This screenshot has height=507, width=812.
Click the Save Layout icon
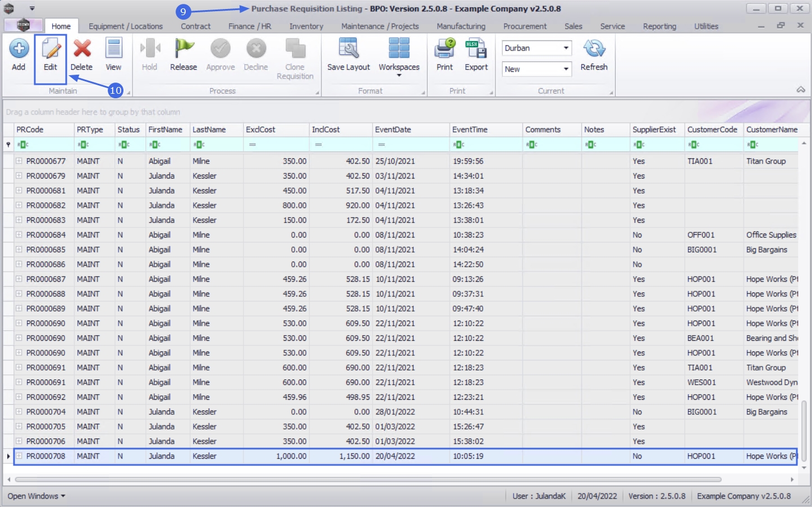coord(348,54)
